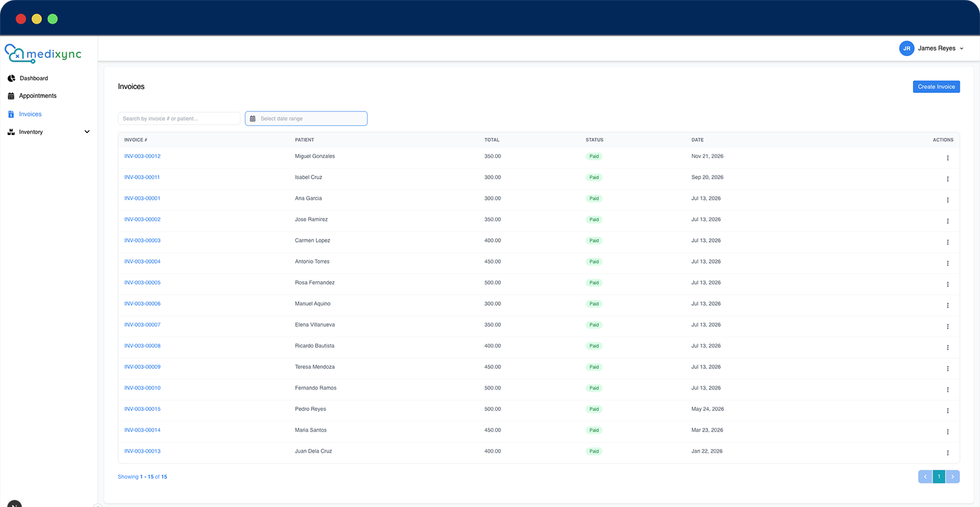Open invoice link INV-003-00015
The width and height of the screenshot is (980, 507).
point(142,409)
